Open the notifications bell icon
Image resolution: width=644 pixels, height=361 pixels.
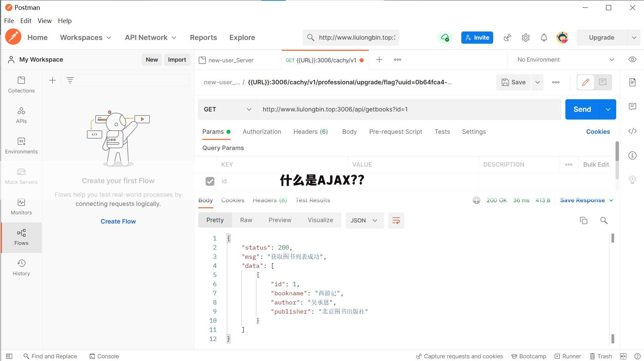click(544, 38)
